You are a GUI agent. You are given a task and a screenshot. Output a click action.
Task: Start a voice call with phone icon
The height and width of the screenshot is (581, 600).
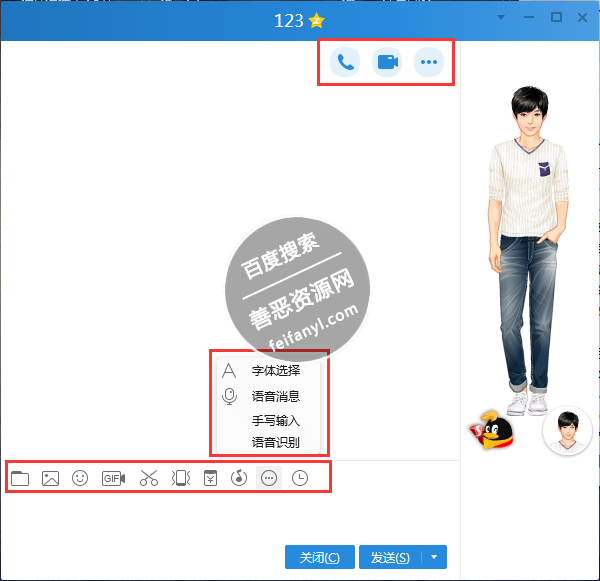pos(345,62)
